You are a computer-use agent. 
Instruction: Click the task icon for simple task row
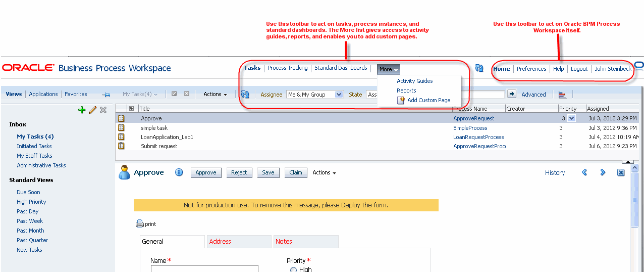pyautogui.click(x=121, y=127)
